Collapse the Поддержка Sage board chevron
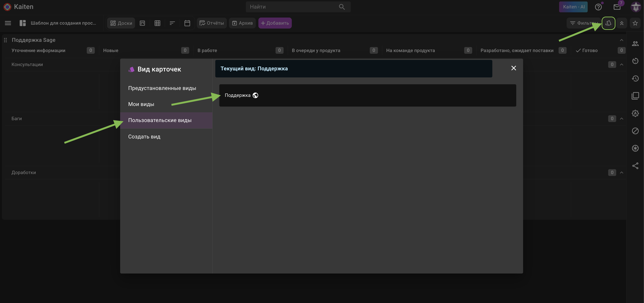Image resolution: width=644 pixels, height=303 pixels. pyautogui.click(x=621, y=40)
